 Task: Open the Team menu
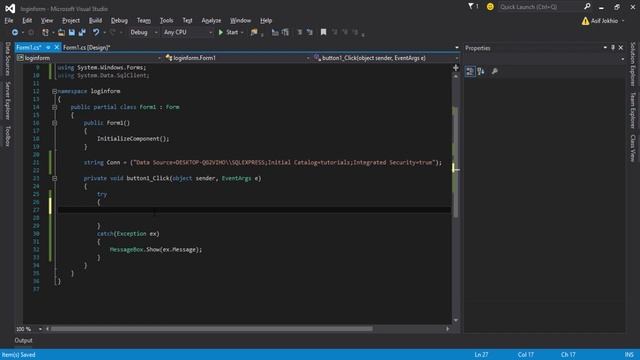tap(144, 20)
